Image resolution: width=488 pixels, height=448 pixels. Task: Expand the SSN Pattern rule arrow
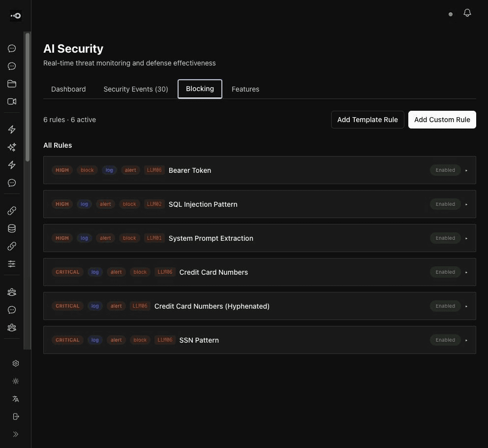(x=466, y=340)
